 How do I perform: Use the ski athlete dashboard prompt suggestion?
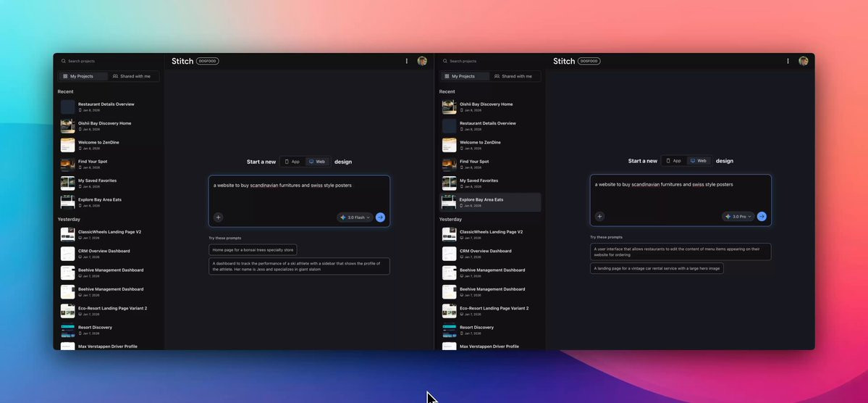point(299,266)
